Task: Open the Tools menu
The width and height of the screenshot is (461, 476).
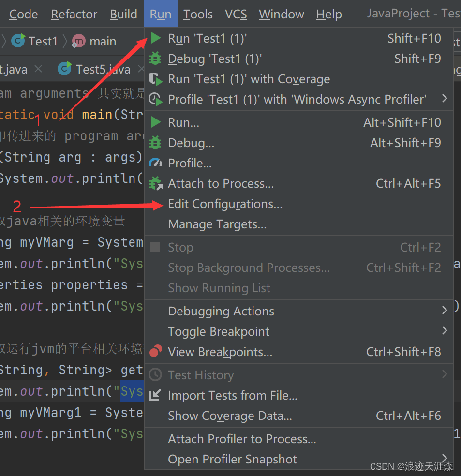Action: click(x=198, y=15)
